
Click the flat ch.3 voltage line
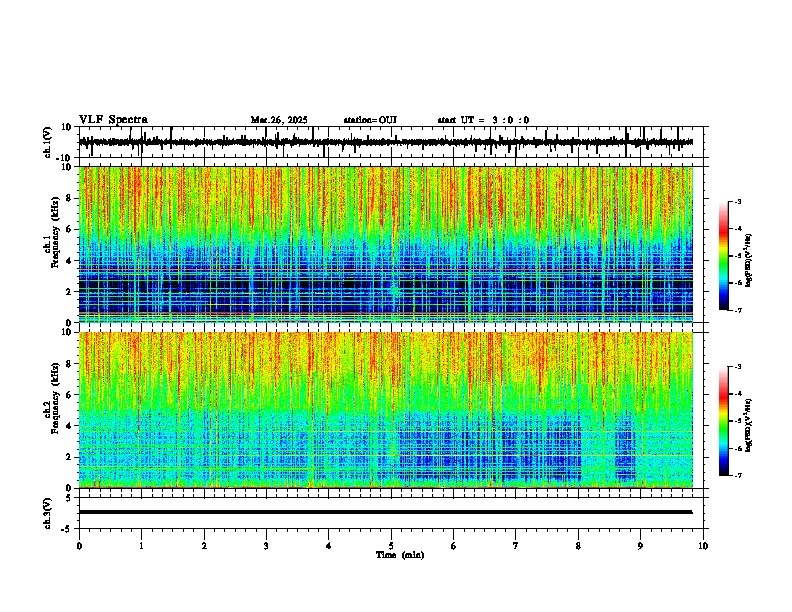pos(385,512)
